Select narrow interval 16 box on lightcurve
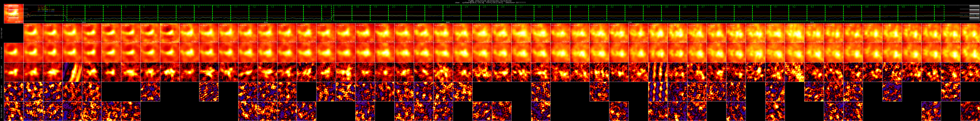This screenshot has width=980, height=121. tap(326, 13)
